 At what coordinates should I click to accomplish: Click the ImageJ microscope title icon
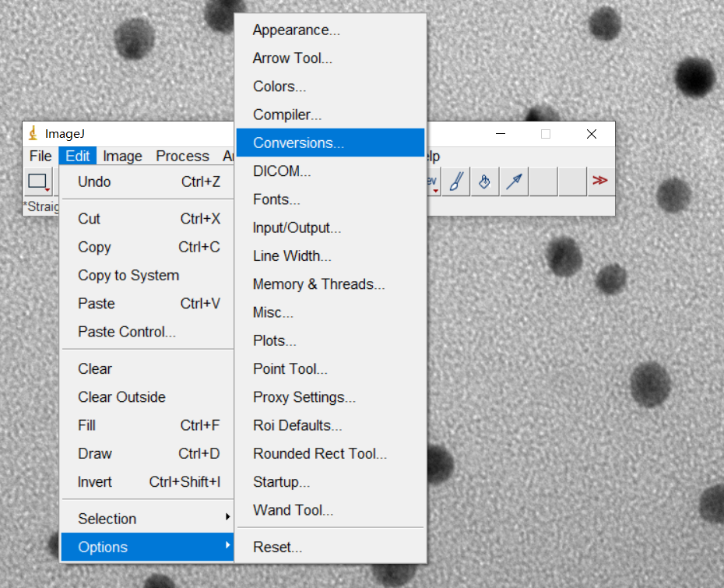click(x=33, y=134)
